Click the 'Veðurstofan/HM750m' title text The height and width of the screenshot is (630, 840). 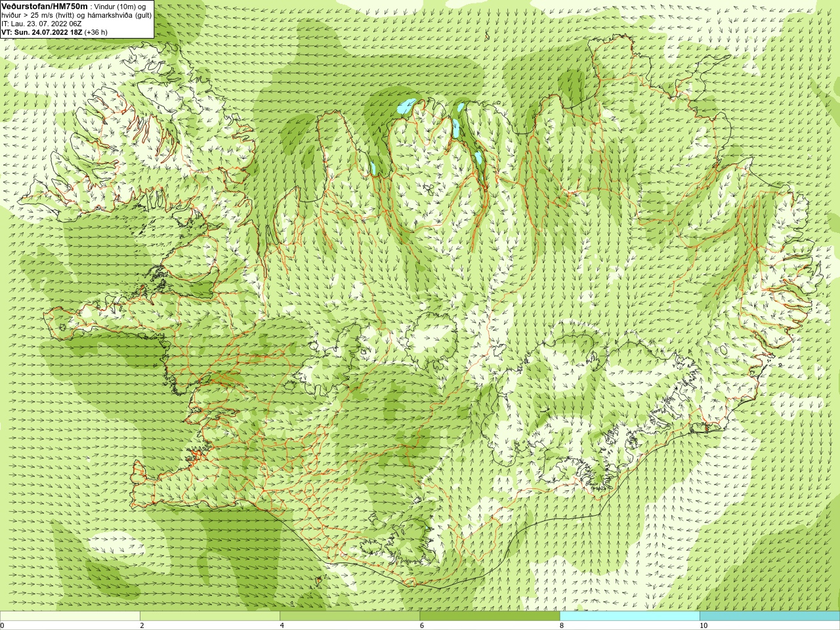[45, 7]
